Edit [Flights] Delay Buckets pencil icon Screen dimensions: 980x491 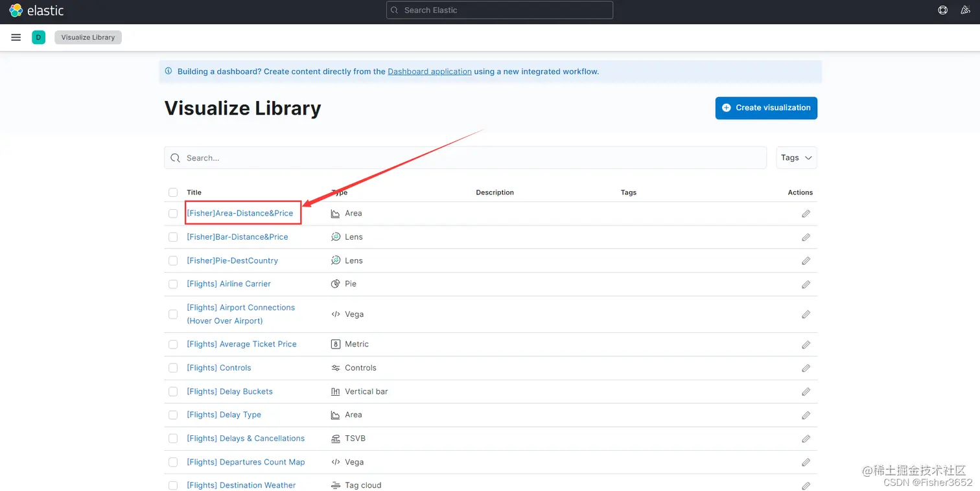tap(806, 392)
